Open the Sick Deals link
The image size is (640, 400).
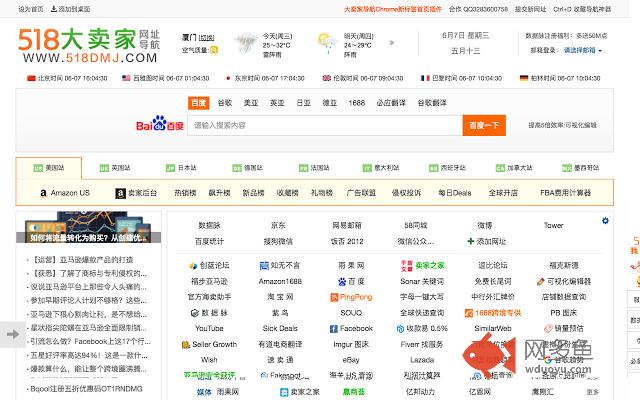point(280,329)
